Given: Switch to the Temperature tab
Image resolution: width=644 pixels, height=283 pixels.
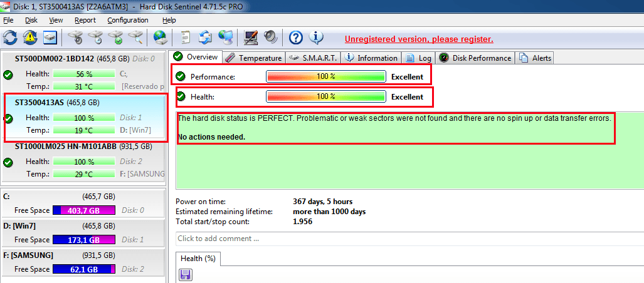Looking at the screenshot, I should pyautogui.click(x=254, y=58).
